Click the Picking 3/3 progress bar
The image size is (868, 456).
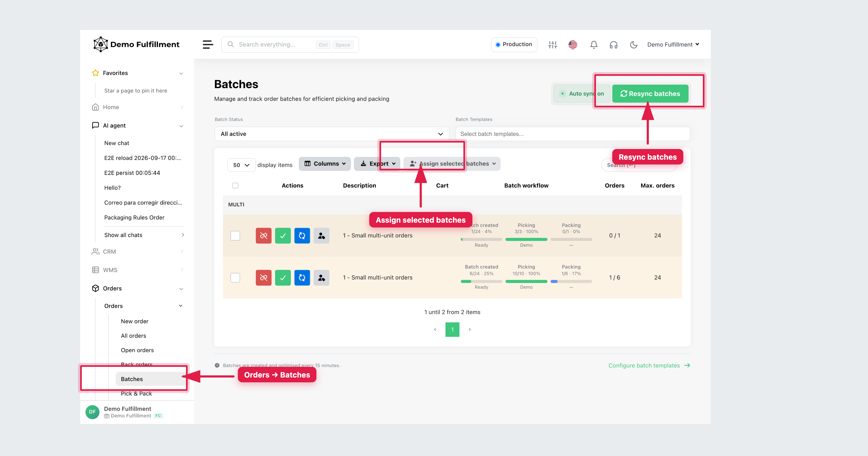[x=526, y=239]
